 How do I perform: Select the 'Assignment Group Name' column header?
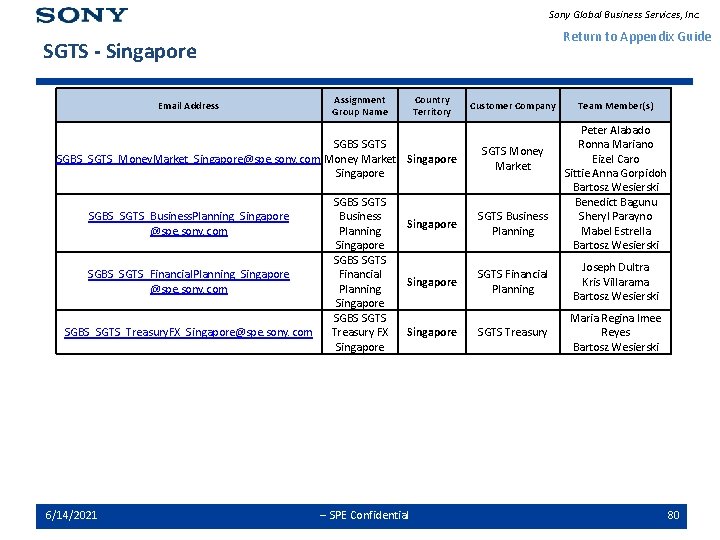click(x=360, y=106)
